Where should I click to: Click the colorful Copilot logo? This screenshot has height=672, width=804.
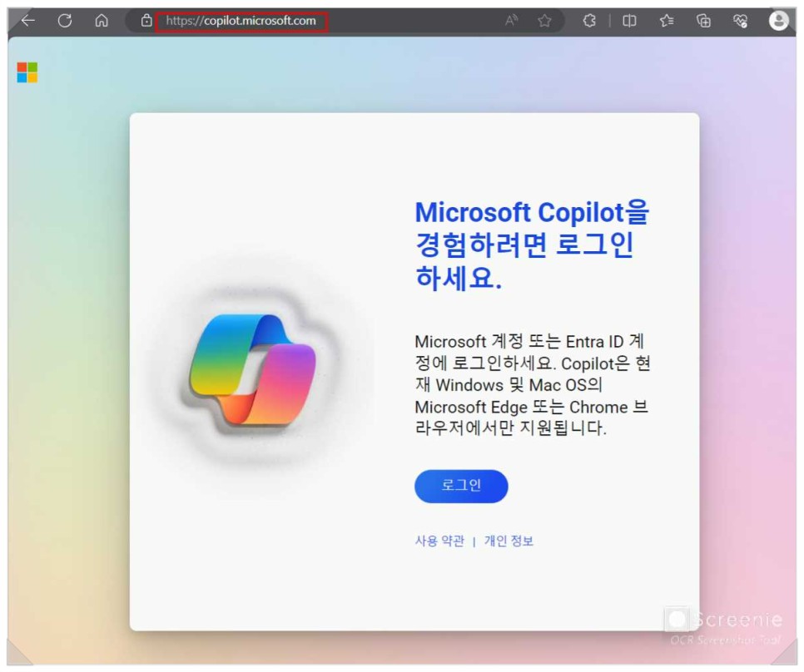pyautogui.click(x=253, y=369)
